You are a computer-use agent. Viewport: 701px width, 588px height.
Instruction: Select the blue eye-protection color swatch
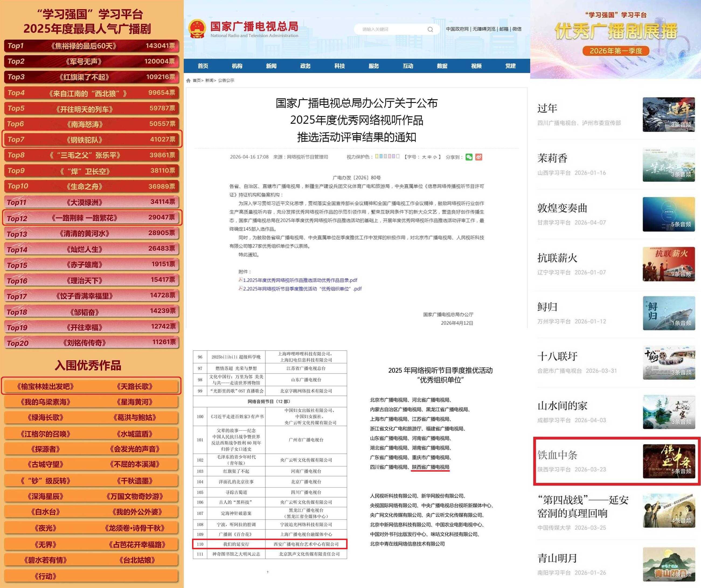[381, 156]
